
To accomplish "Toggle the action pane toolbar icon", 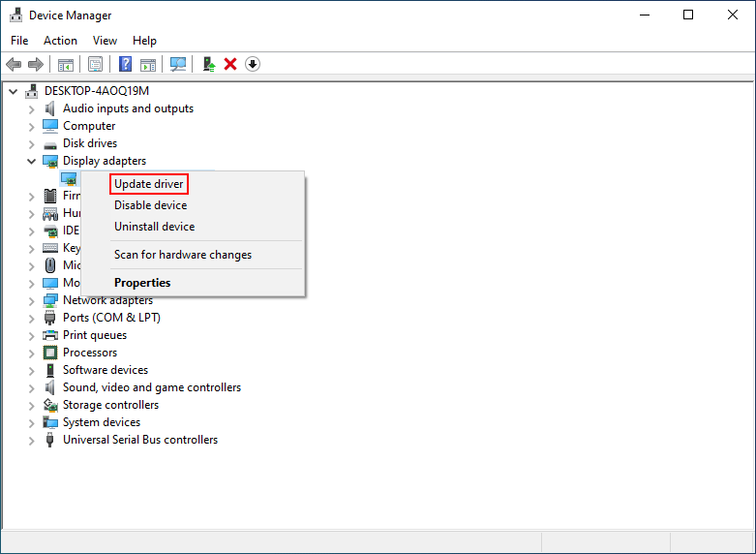I will click(148, 64).
